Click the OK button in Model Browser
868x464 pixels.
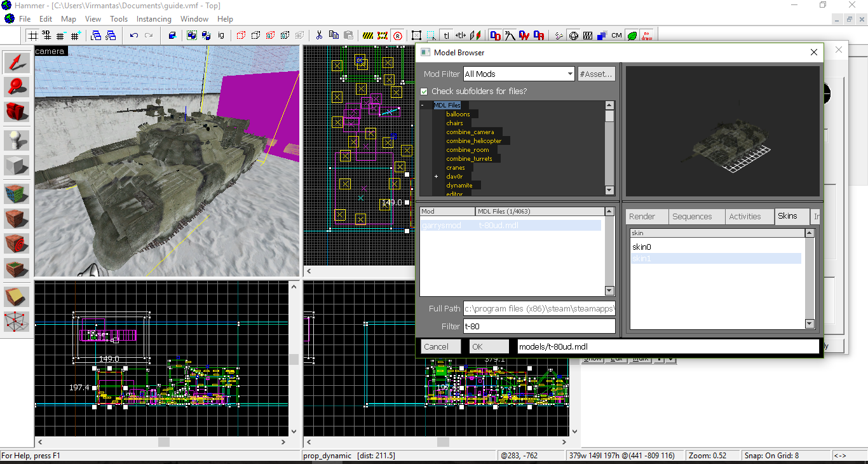[x=489, y=346]
